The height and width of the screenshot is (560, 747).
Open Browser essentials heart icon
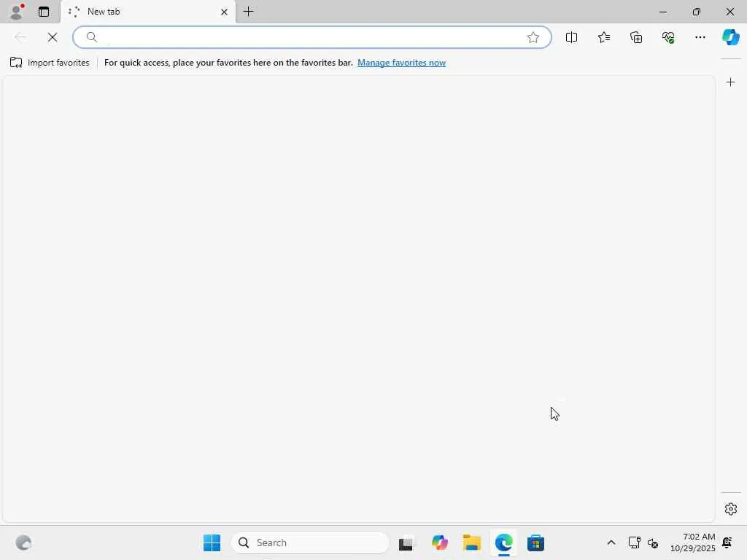pyautogui.click(x=668, y=37)
